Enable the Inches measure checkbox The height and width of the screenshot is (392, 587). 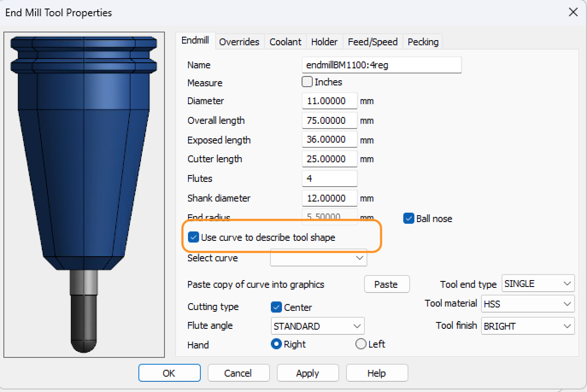307,82
